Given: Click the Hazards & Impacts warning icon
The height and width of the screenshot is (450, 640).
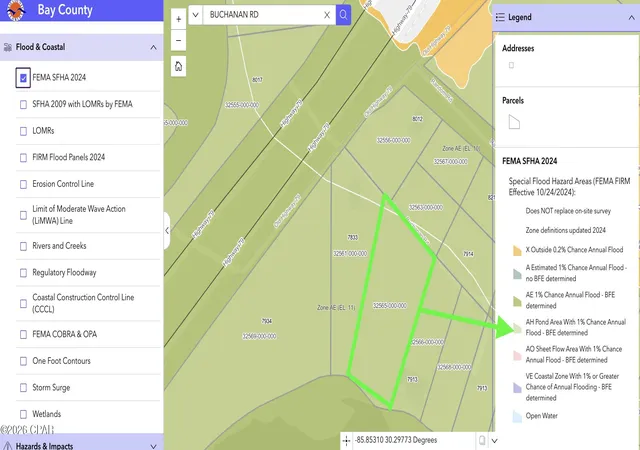Looking at the screenshot, I should coord(7,446).
